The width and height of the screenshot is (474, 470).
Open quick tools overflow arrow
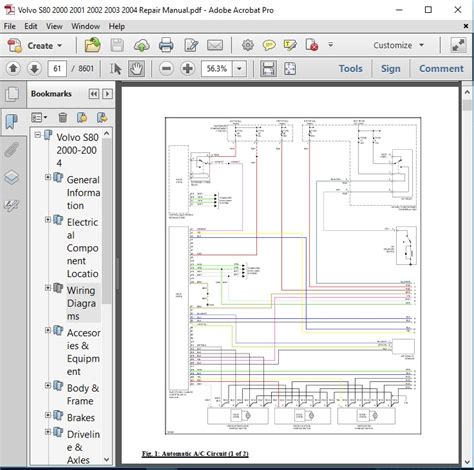pos(330,44)
